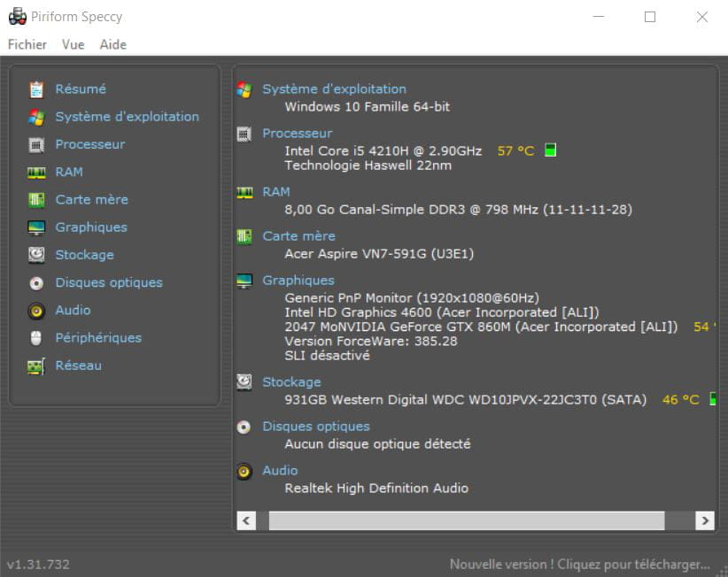This screenshot has width=728, height=577.
Task: Select Audio in the sidebar
Action: (73, 311)
